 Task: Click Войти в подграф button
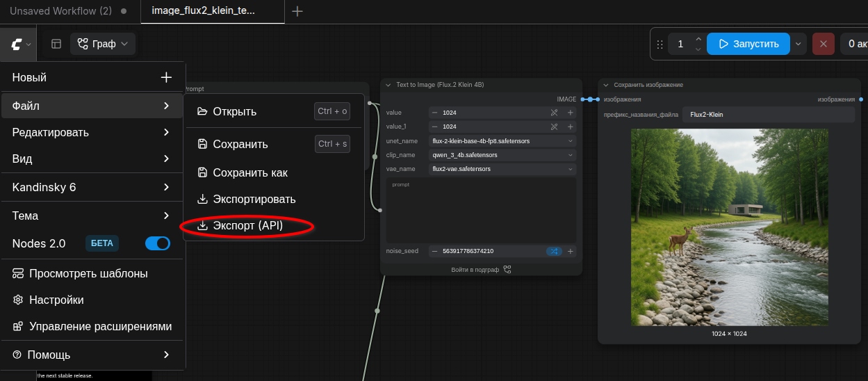(x=481, y=270)
